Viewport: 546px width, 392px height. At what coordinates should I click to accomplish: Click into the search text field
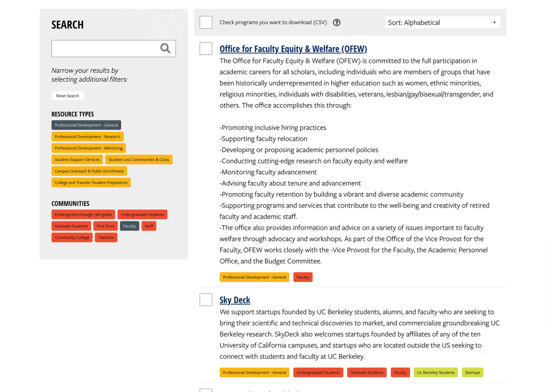point(105,49)
